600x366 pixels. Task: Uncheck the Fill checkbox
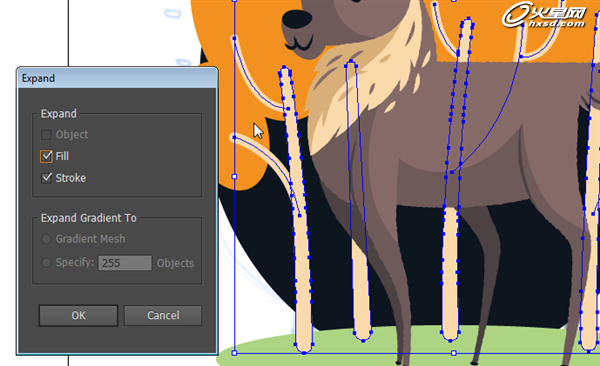click(x=46, y=156)
